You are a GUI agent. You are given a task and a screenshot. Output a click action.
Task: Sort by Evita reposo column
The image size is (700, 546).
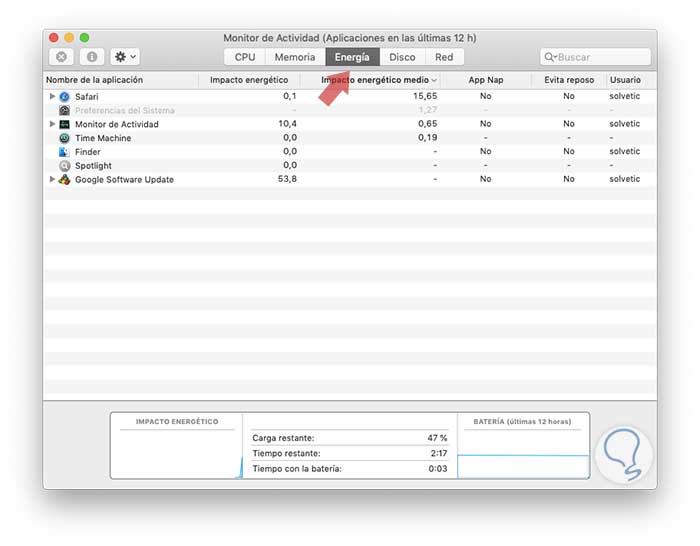[569, 80]
